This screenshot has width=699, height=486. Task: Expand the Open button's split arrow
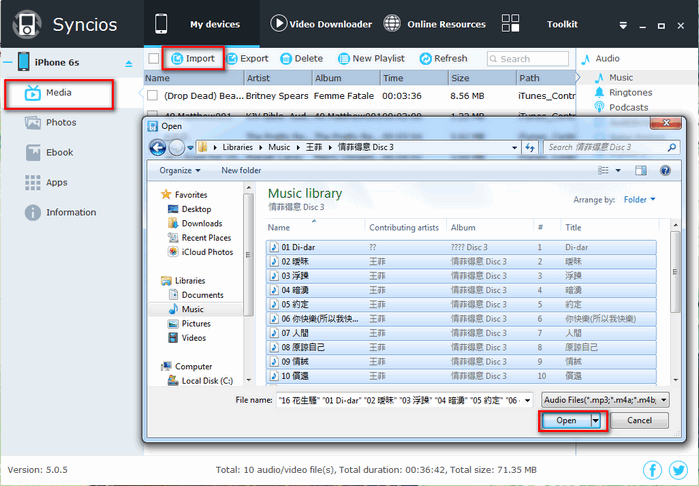coord(596,420)
